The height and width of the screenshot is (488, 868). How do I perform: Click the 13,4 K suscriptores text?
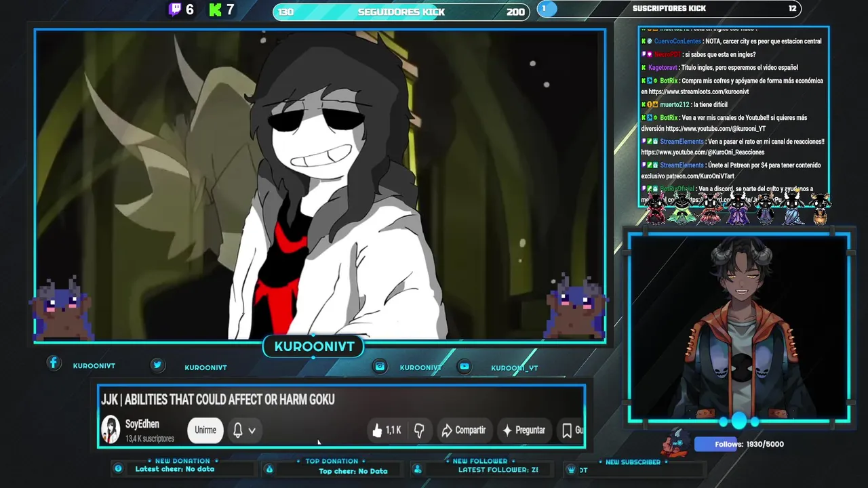[150, 439]
